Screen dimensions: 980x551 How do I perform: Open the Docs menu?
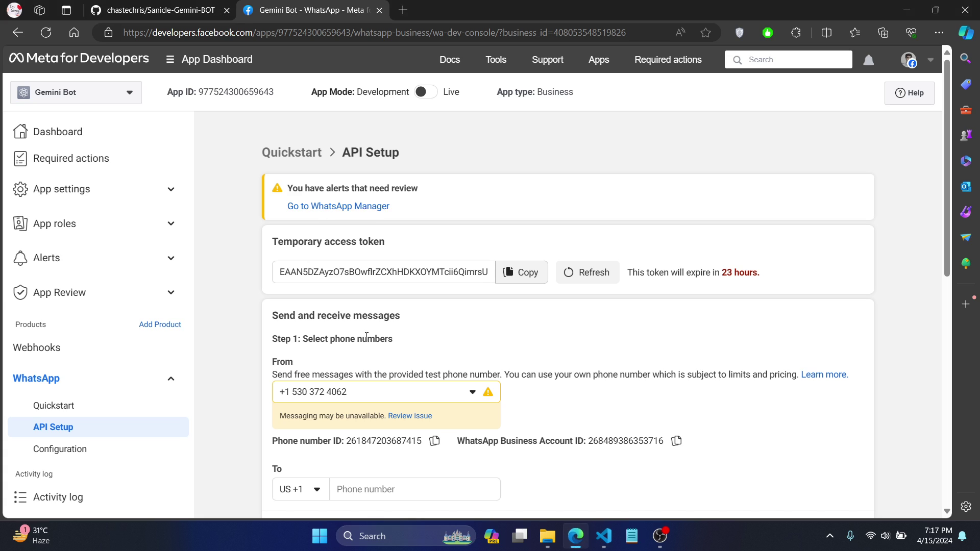[x=450, y=60]
